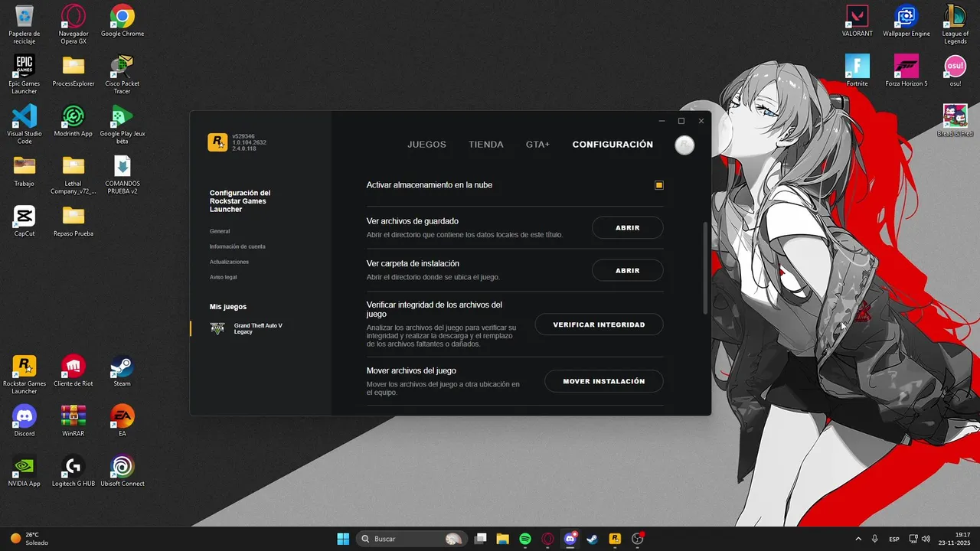
Task: Select the Cliente de Riot shortcut
Action: coord(73,370)
